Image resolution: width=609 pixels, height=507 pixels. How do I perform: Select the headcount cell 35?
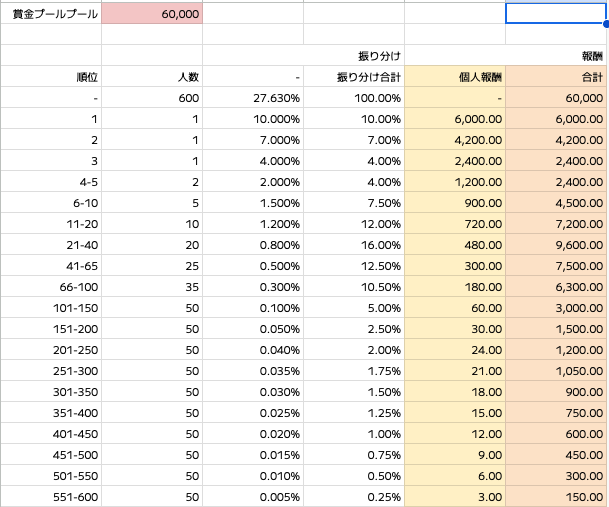tap(152, 286)
